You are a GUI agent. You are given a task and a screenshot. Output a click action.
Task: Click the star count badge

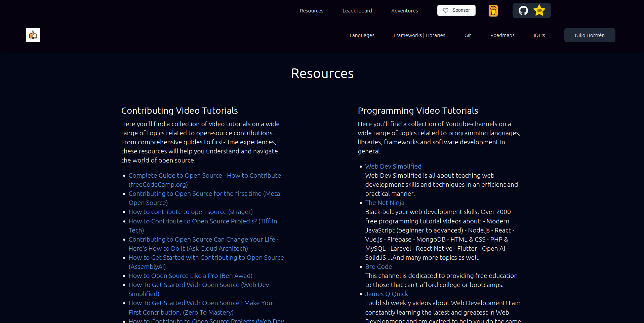click(539, 10)
